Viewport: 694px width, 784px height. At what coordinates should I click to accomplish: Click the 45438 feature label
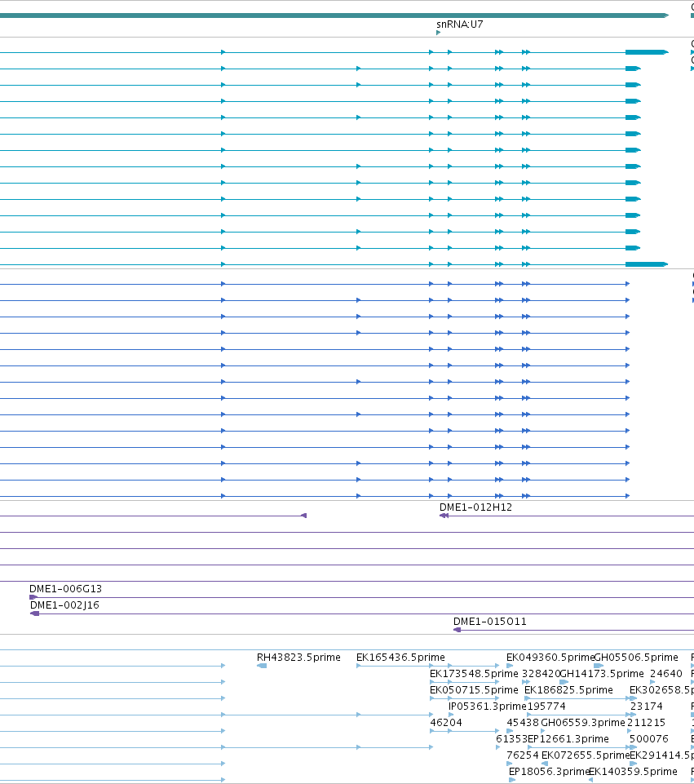[523, 723]
